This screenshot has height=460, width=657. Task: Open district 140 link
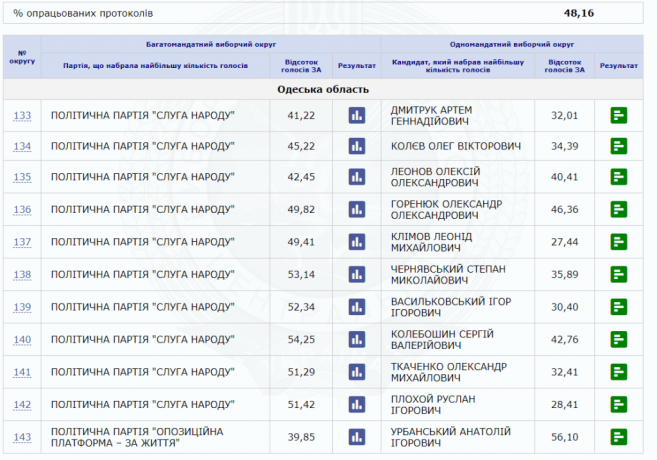pos(22,340)
